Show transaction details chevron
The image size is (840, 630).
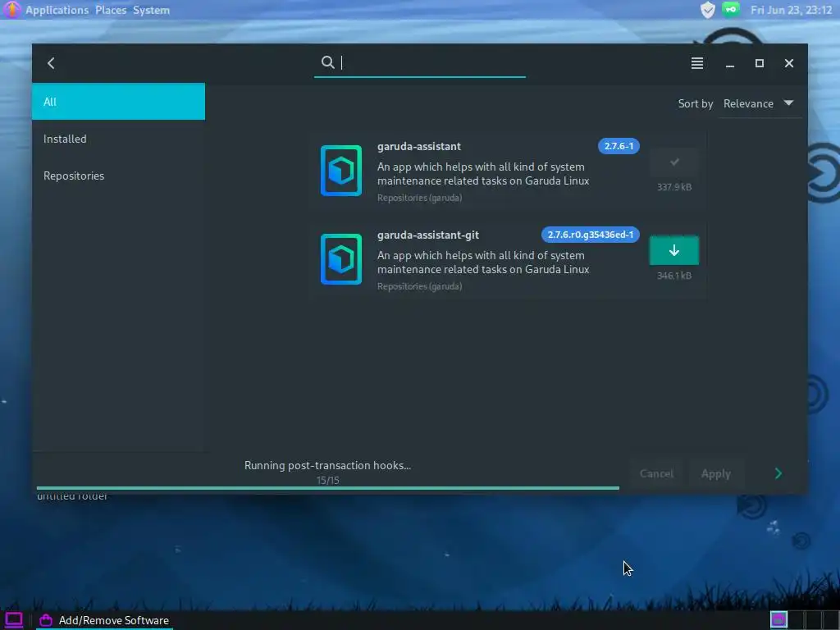tap(778, 473)
